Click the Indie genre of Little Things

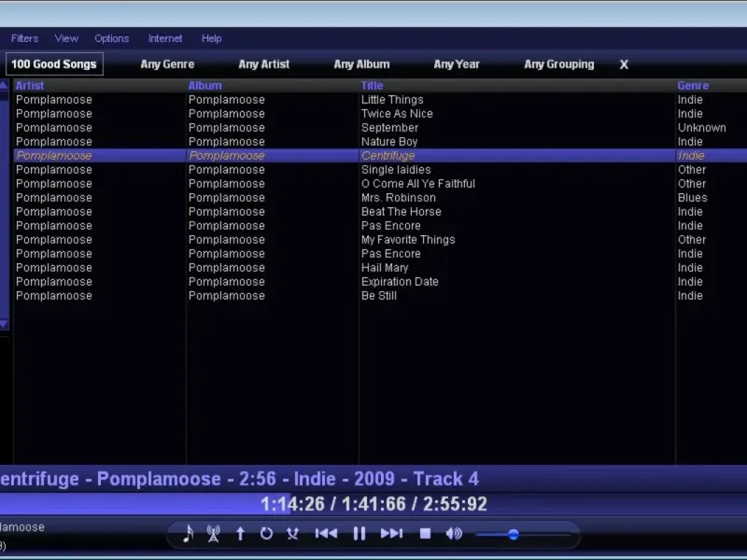[x=690, y=100]
